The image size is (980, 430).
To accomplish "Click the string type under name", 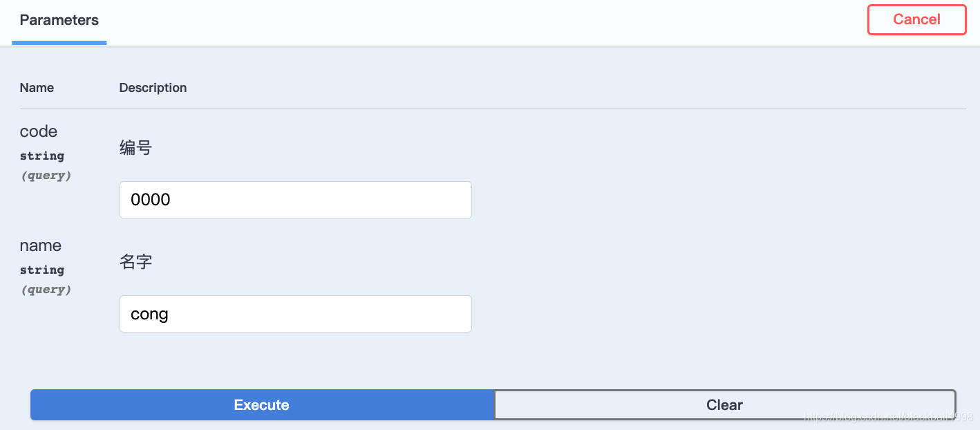I will coord(42,270).
